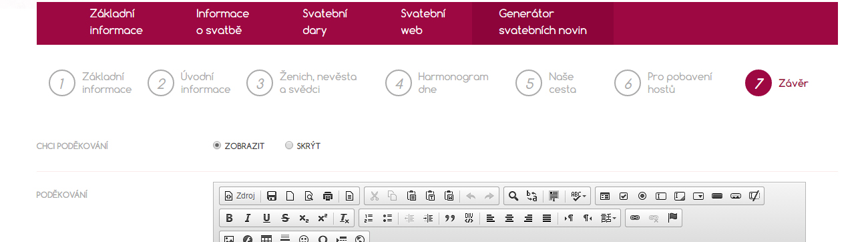Insert a textarea form element
Image resolution: width=868 pixels, height=242 pixels.
click(x=680, y=196)
